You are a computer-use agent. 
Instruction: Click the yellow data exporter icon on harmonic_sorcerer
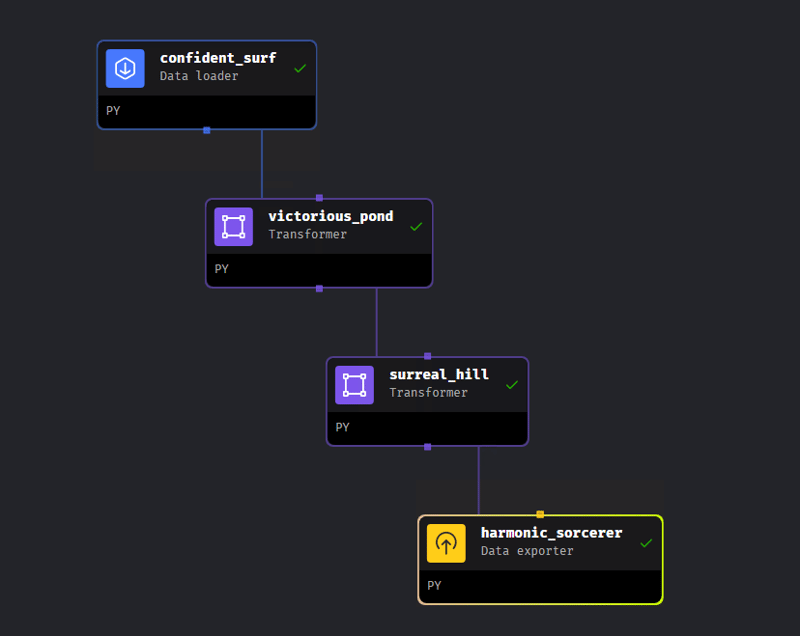click(446, 543)
